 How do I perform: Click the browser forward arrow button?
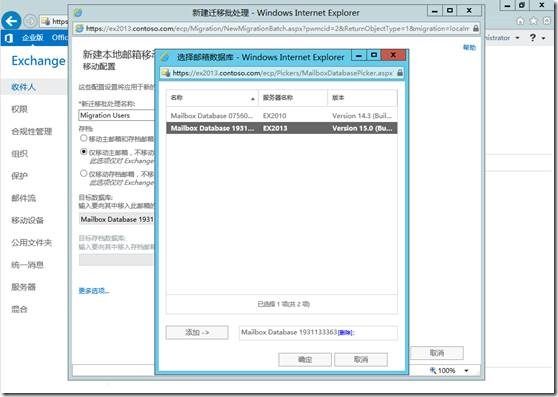(30, 21)
